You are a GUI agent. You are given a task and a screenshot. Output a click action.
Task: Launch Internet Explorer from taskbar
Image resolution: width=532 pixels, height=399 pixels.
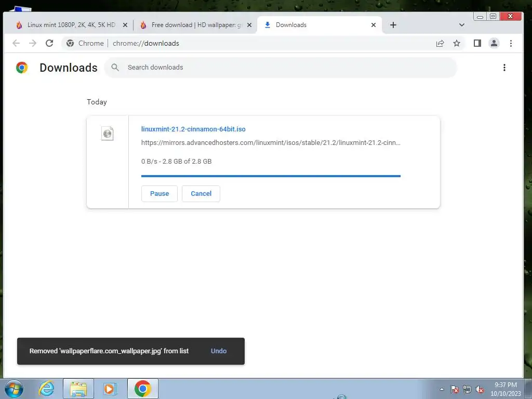(46, 389)
